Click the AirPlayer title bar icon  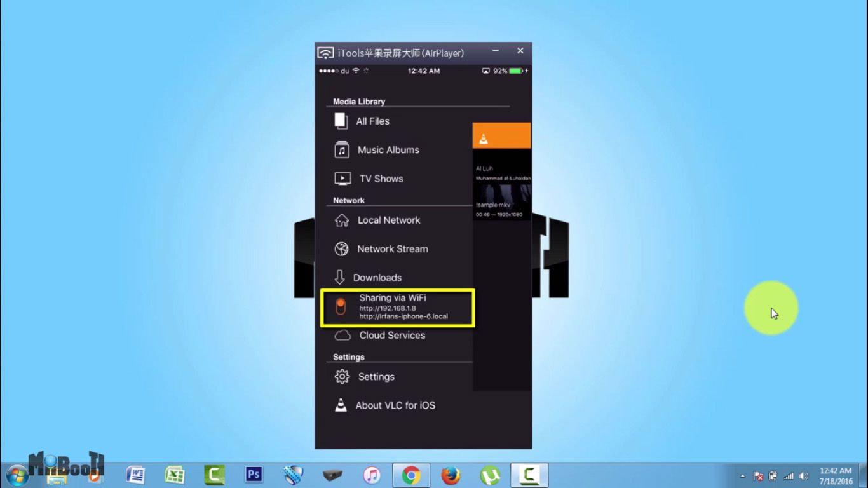click(325, 53)
